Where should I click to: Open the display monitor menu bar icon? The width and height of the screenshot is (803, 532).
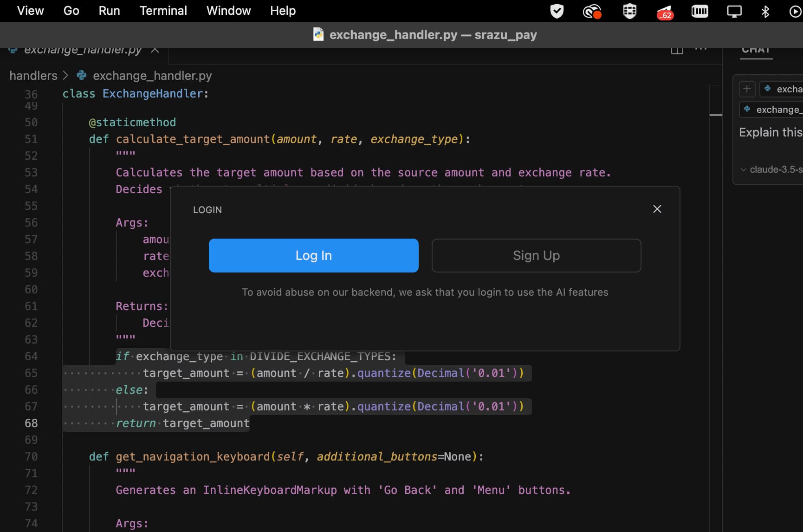point(734,11)
